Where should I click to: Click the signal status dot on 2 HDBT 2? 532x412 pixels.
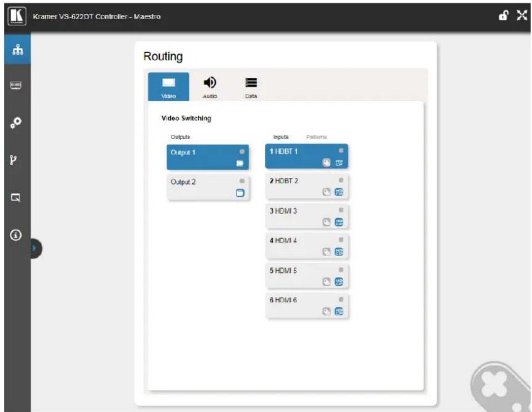pyautogui.click(x=341, y=180)
